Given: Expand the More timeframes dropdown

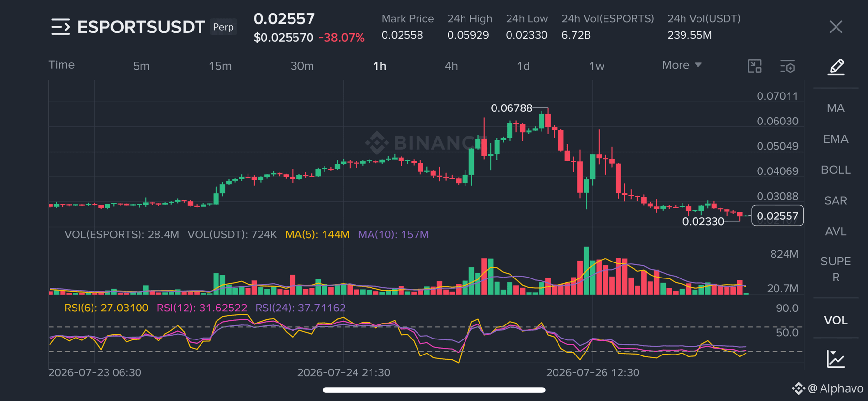Looking at the screenshot, I should [x=682, y=65].
